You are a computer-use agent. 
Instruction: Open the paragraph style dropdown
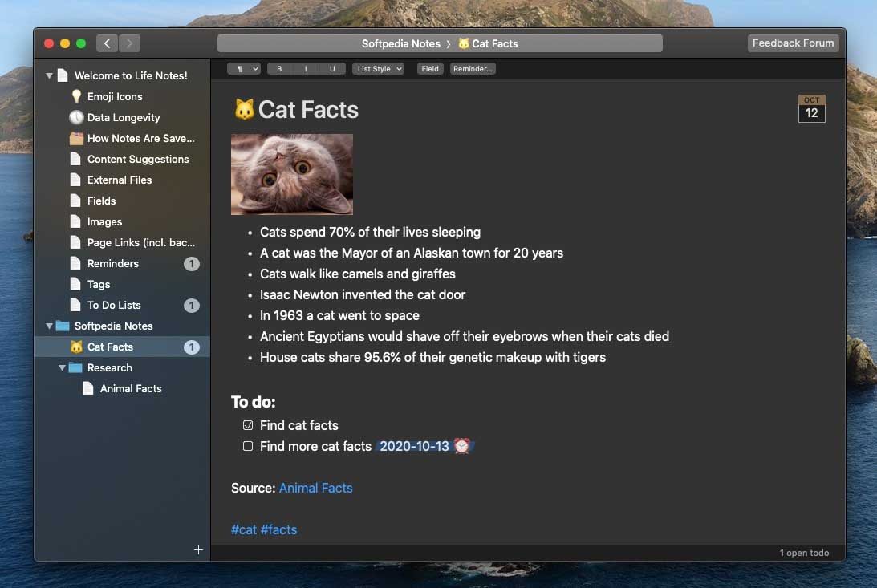pyautogui.click(x=243, y=69)
